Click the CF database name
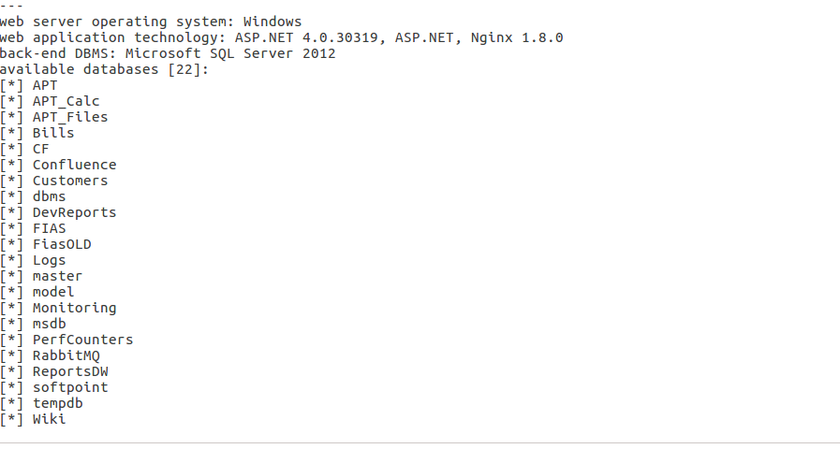Image resolution: width=840 pixels, height=449 pixels. (41, 149)
